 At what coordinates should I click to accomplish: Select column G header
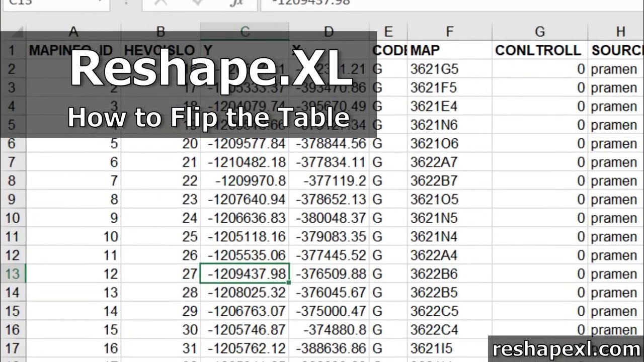pos(540,32)
